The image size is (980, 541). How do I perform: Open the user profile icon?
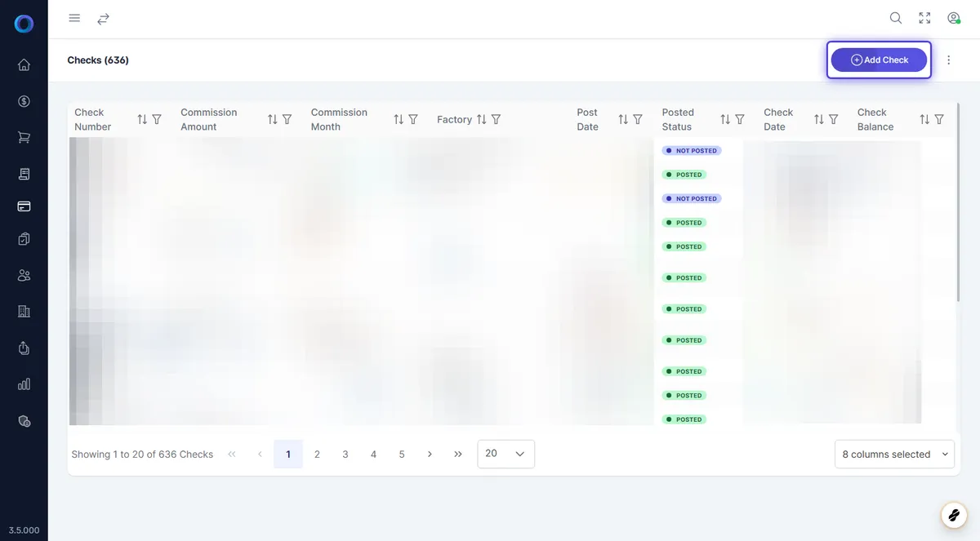pyautogui.click(x=953, y=18)
